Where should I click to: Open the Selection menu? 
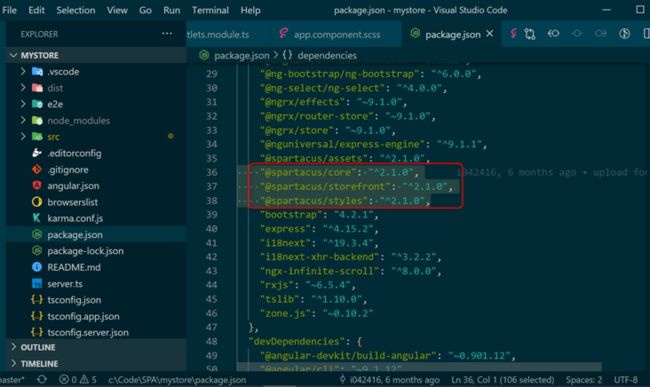[x=76, y=10]
